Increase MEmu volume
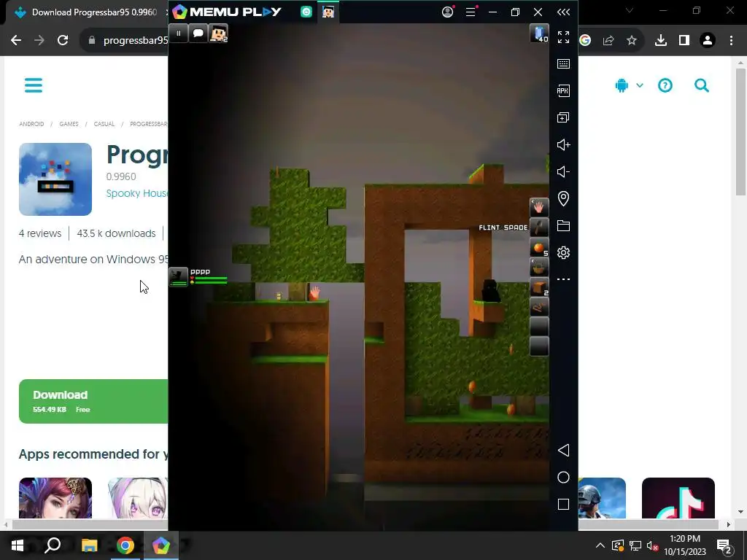This screenshot has height=560, width=747. (563, 145)
